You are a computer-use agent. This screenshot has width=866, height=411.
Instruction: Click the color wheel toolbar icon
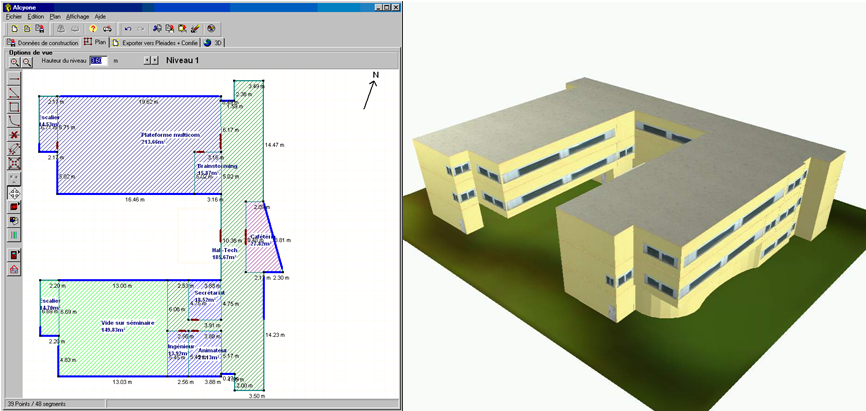point(211,29)
